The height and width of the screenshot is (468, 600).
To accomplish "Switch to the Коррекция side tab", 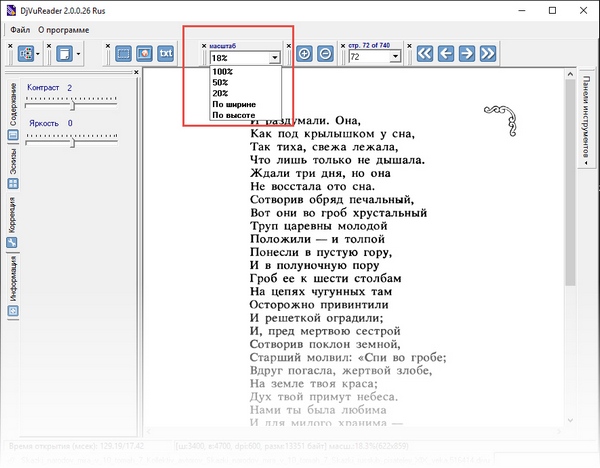I will (12, 222).
